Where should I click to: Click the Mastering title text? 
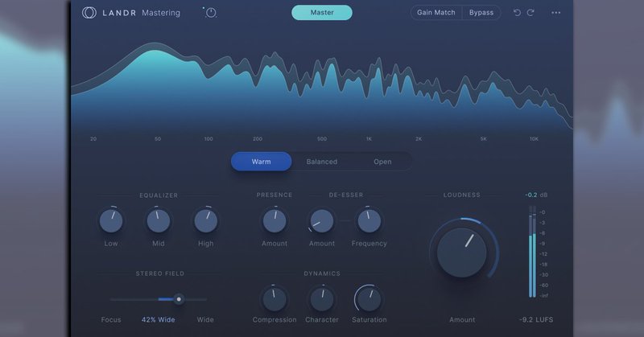coord(161,13)
